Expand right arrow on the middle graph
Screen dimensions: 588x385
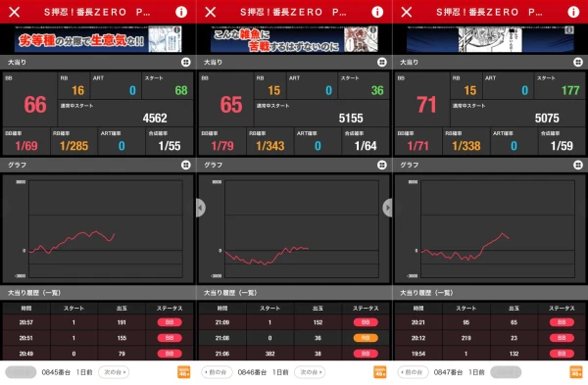tap(387, 208)
